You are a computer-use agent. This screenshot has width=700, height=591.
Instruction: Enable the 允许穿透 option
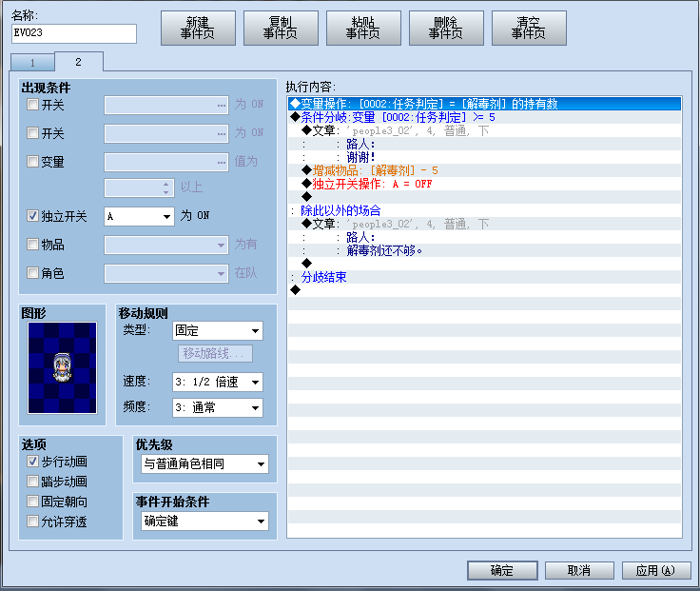click(x=32, y=522)
